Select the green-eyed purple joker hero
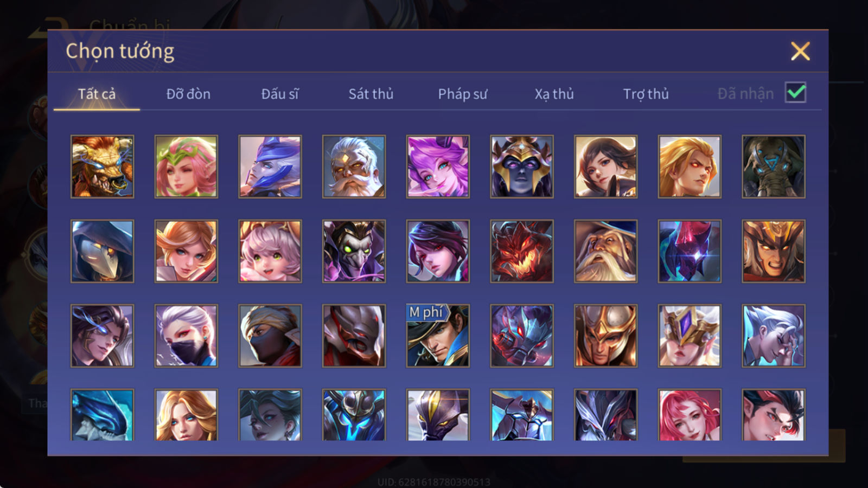Image resolution: width=868 pixels, height=488 pixels. (x=354, y=251)
